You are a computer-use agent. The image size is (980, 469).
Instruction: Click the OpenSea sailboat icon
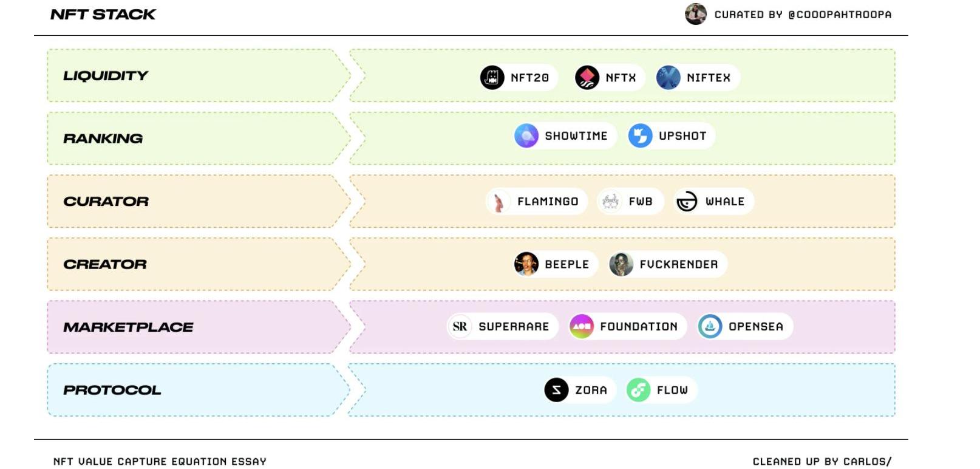tap(710, 327)
